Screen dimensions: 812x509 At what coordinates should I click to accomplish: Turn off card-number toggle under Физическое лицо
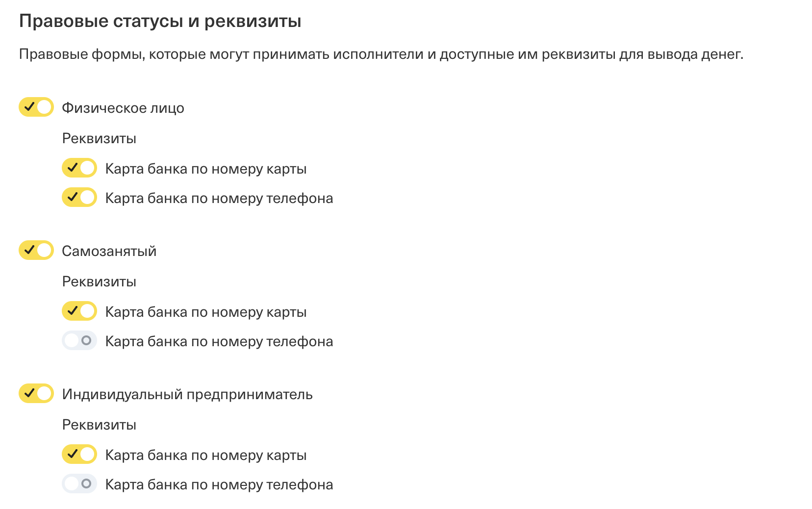click(x=79, y=168)
